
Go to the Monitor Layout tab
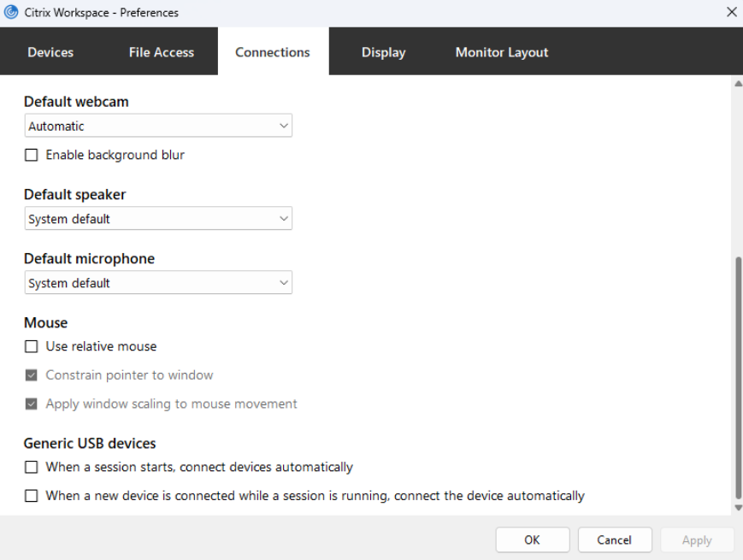click(x=502, y=52)
